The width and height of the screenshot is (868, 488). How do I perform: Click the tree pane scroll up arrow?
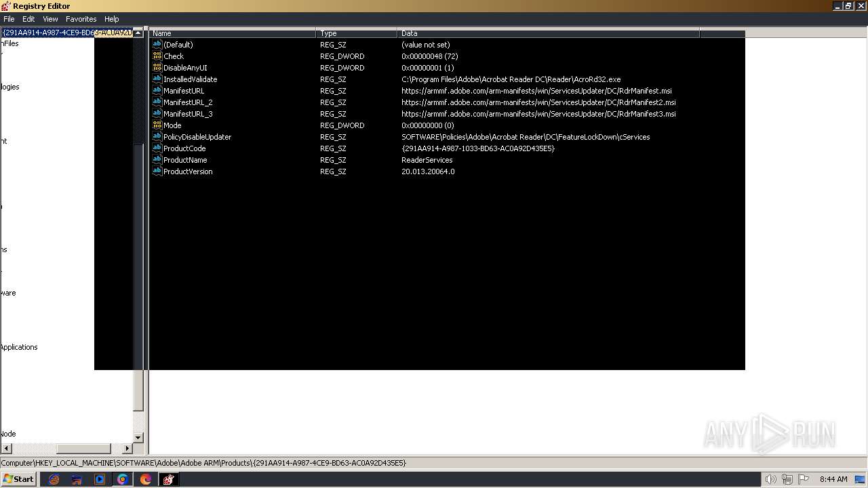tap(138, 33)
